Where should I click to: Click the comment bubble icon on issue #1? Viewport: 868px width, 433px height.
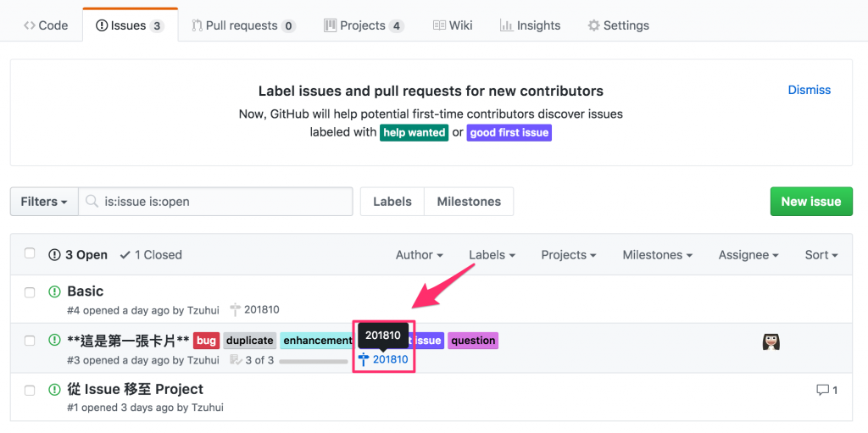(822, 390)
